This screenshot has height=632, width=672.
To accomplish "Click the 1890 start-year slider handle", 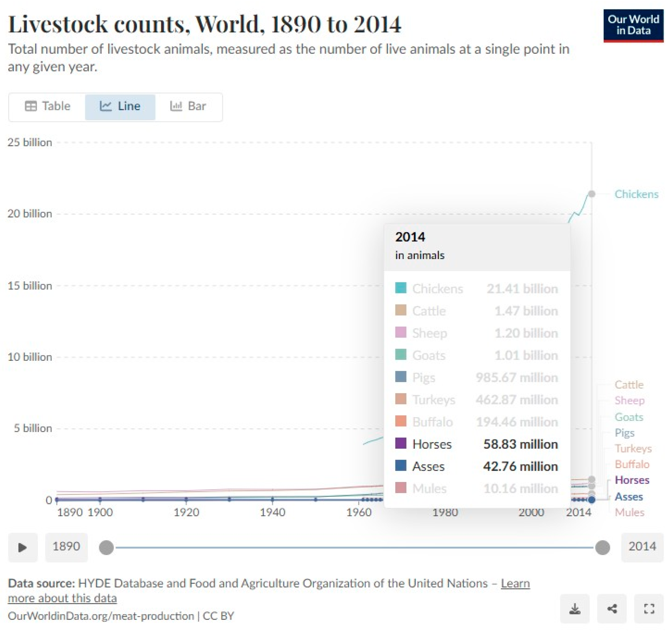I will (106, 548).
